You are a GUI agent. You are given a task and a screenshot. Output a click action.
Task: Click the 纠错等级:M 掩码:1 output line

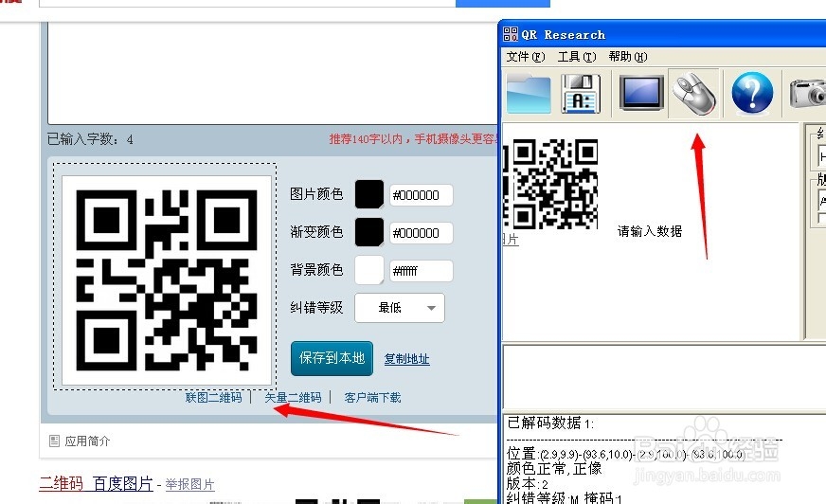click(565, 497)
